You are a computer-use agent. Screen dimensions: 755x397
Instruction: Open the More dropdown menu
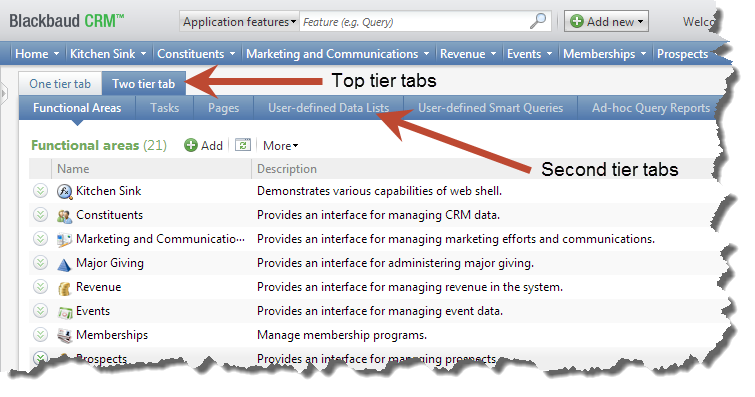[x=281, y=146]
